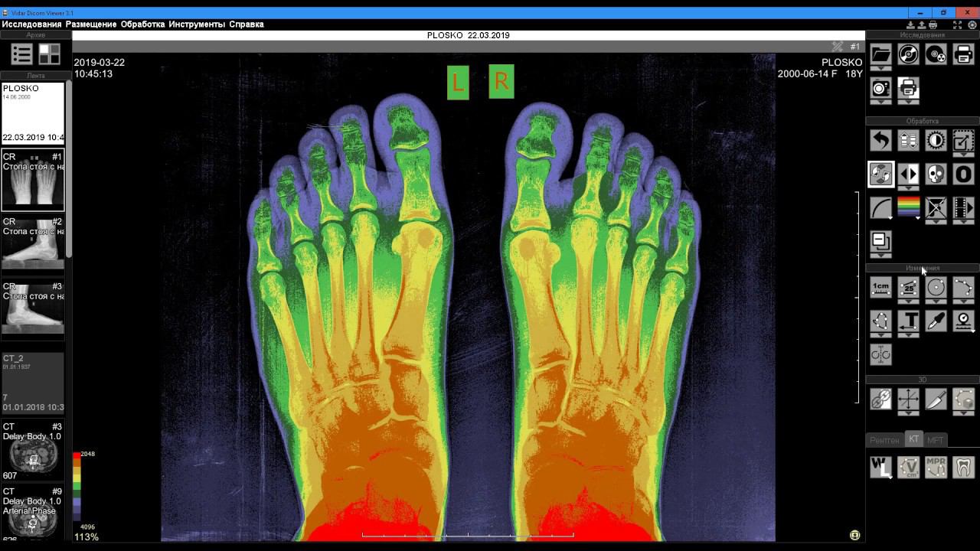This screenshot has height=551, width=980.
Task: Switch to the Рентген tab
Action: [884, 440]
